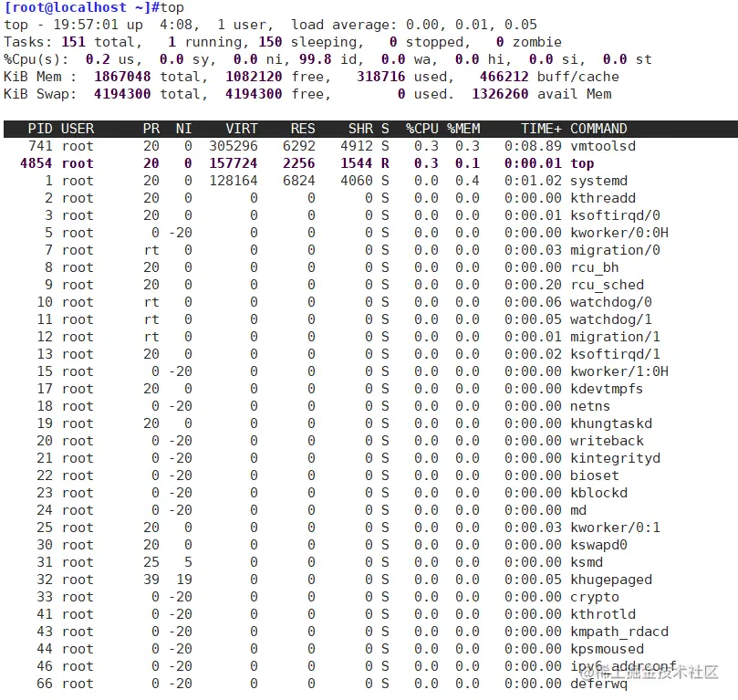Click the VIRT column header
Viewport: 738px width, 700px height.
click(x=242, y=129)
